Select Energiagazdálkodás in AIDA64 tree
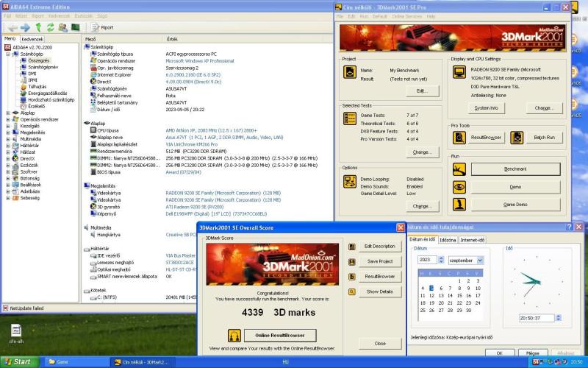Viewport: 588px width, 368px height. tap(48, 93)
